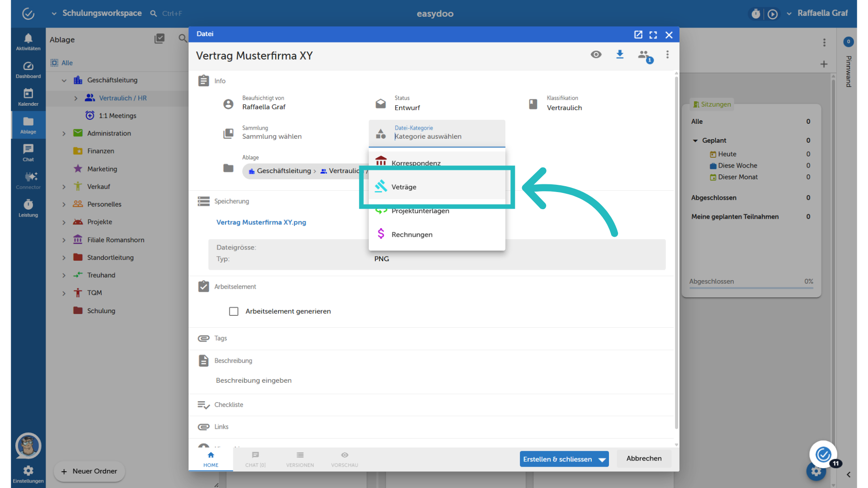Viewport: 868px width, 488px height.
Task: Select the Sitzungen tab on Pinnwand
Action: (712, 104)
